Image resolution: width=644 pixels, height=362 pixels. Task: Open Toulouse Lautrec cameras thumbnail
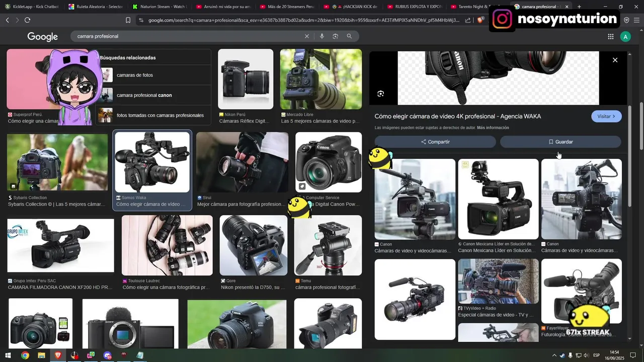167,245
